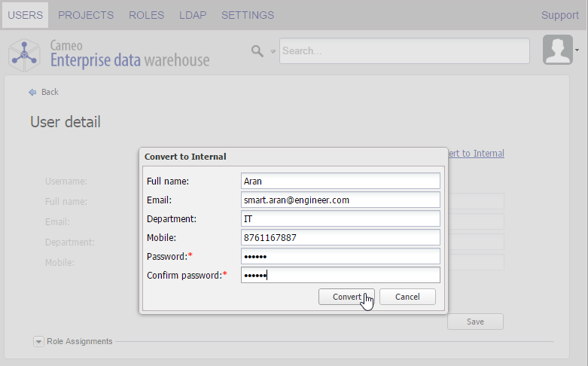Open the USERS tab
The image size is (588, 366).
25,15
